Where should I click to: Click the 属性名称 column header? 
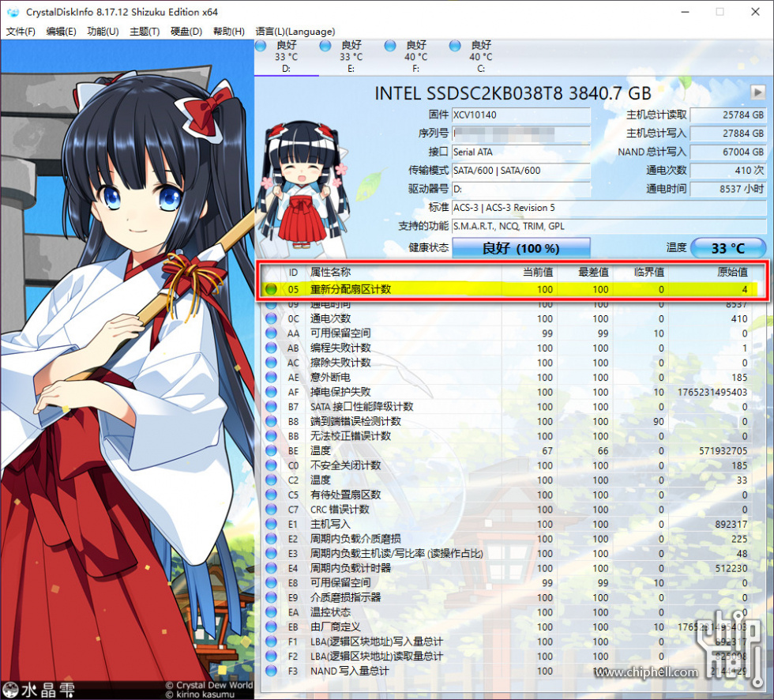(x=330, y=272)
